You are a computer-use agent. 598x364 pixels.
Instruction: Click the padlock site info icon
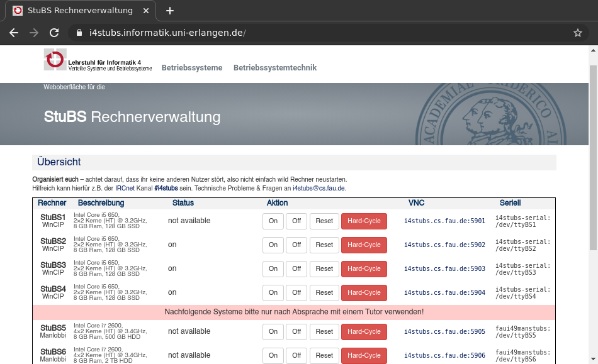(x=79, y=33)
